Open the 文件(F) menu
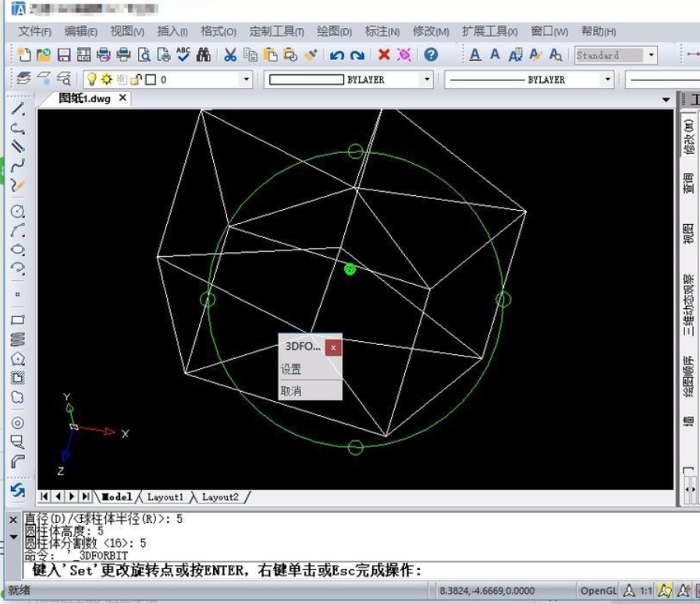The image size is (700, 604). pos(35,31)
